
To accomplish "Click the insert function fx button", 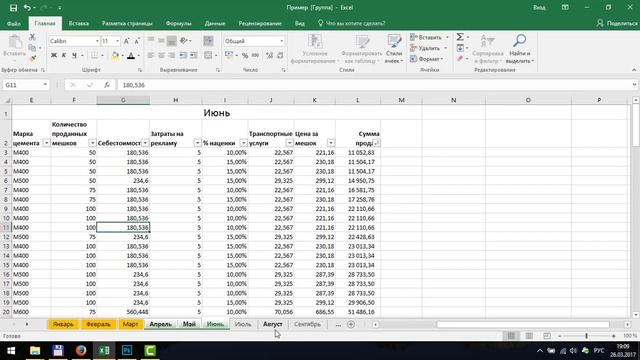I will 107,85.
